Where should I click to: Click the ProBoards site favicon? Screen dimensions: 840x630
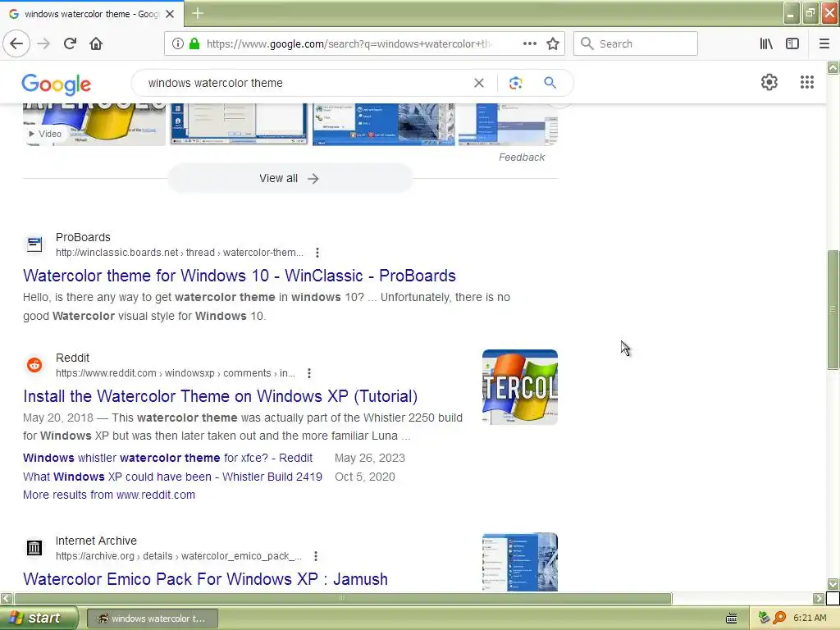(34, 244)
